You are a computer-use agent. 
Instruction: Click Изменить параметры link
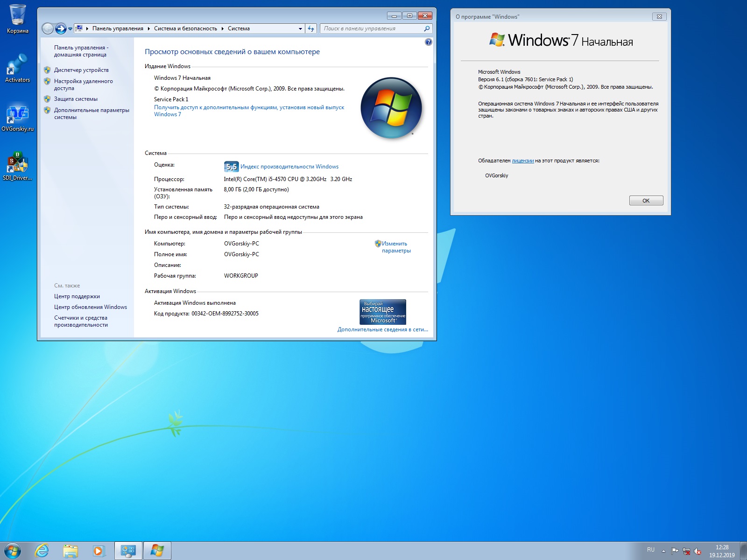point(396,247)
